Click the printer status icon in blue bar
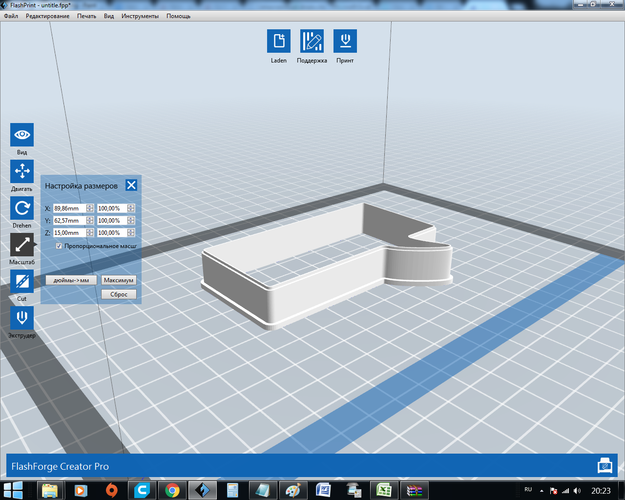 pos(605,466)
